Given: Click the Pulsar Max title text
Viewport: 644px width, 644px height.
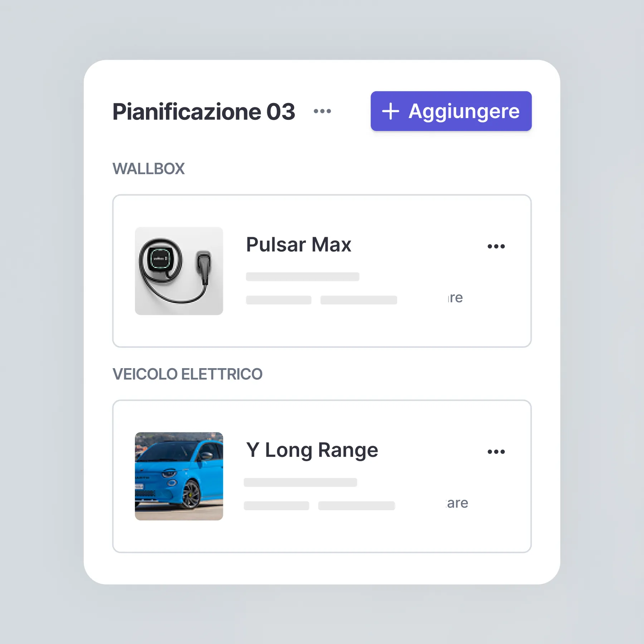Looking at the screenshot, I should pos(299,245).
